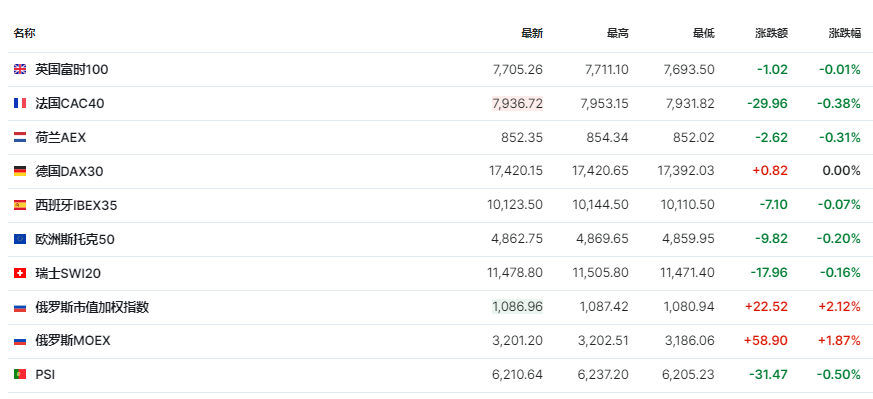Click the 最高 column header
The image size is (873, 399).
617,33
